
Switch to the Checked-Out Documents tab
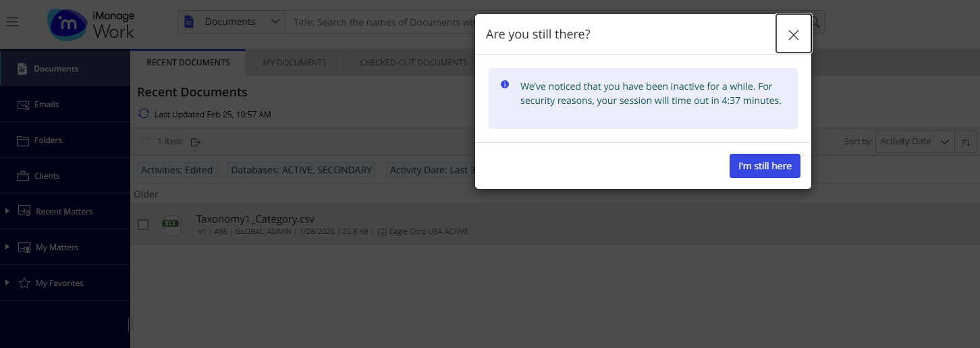click(413, 63)
